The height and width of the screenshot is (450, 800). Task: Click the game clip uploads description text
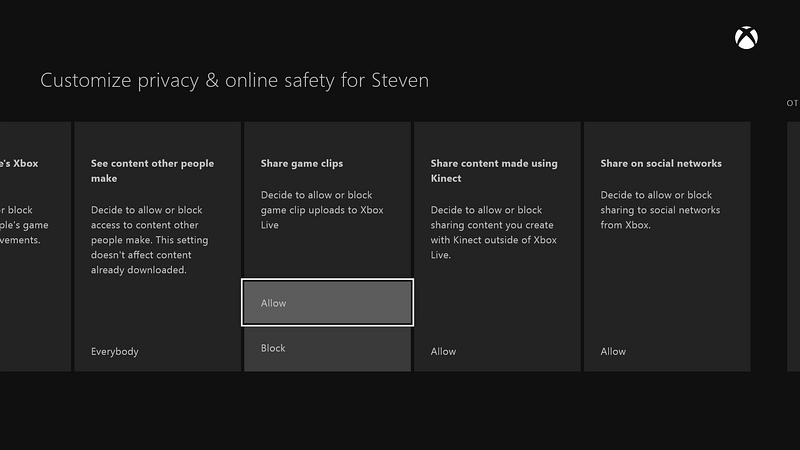pos(322,210)
